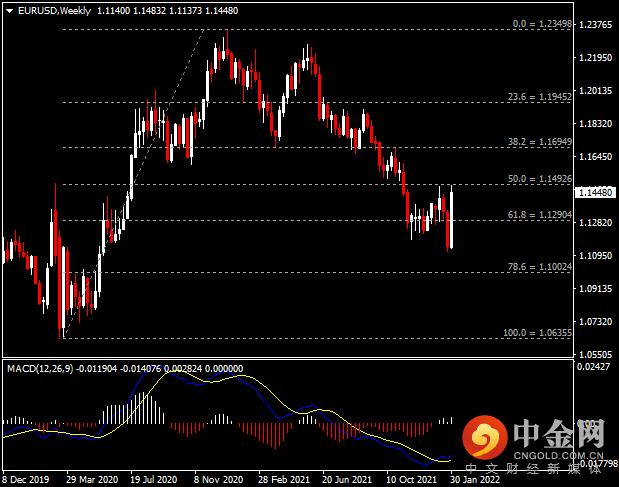Click price axis value 1.21950

(595, 58)
